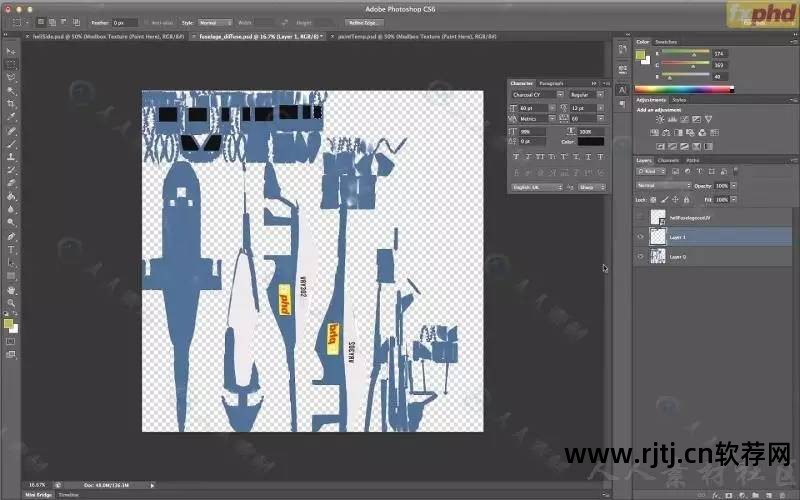Open font style dropdown Regular
This screenshot has width=800, height=500.
[x=587, y=95]
